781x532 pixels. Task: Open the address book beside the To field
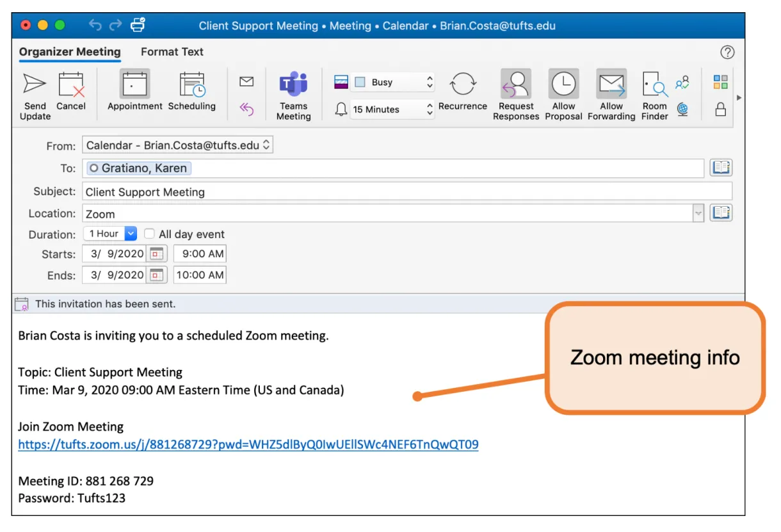(721, 167)
